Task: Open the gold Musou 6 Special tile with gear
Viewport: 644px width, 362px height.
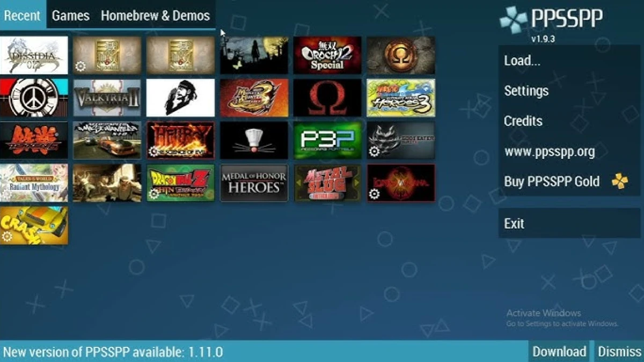Action: coord(107,55)
